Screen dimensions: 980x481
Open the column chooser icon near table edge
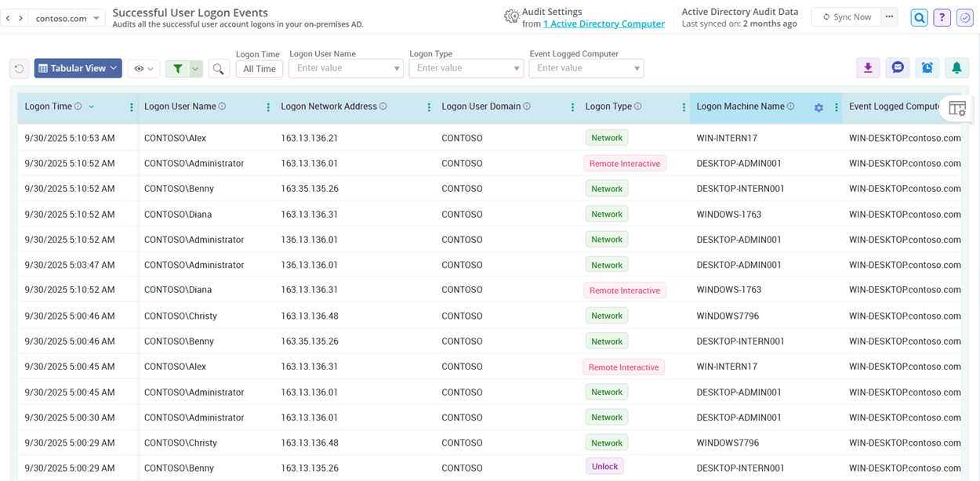[x=957, y=109]
